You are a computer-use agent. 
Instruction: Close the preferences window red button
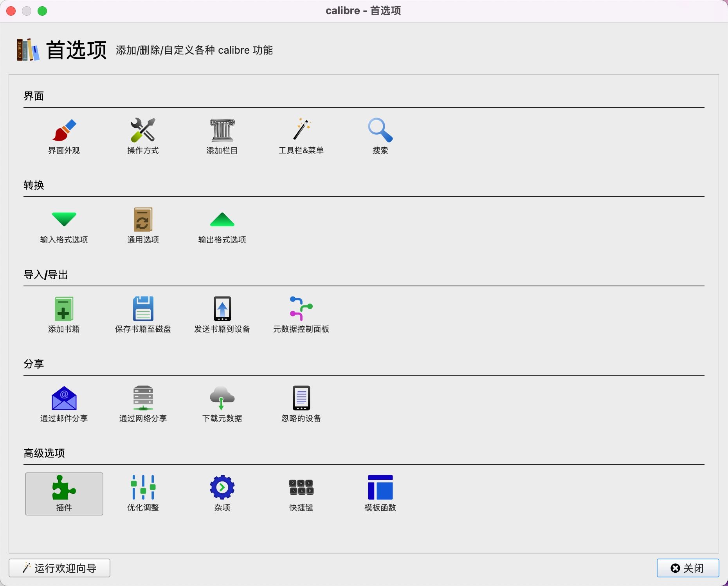point(11,11)
